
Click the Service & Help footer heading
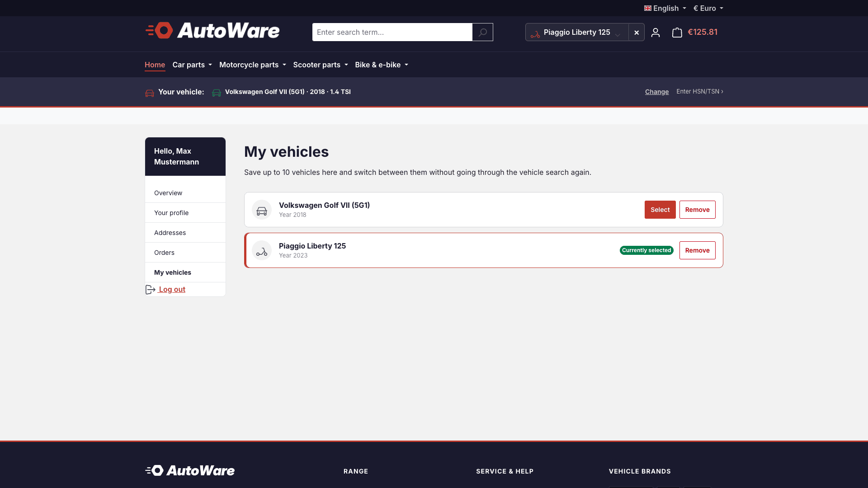(505, 471)
